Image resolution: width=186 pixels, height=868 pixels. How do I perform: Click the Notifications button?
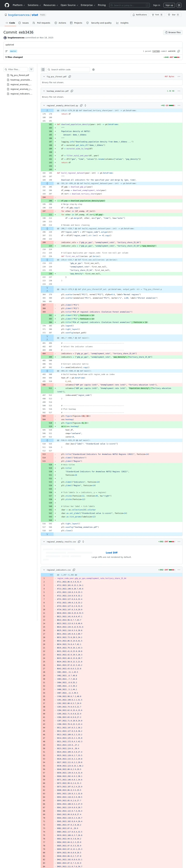point(140,15)
